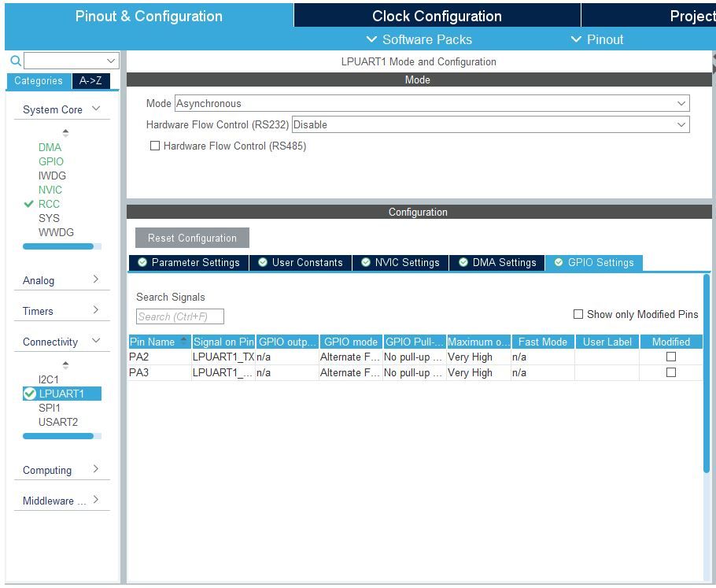Select GPIO in System Core
This screenshot has height=588, width=716.
50,161
